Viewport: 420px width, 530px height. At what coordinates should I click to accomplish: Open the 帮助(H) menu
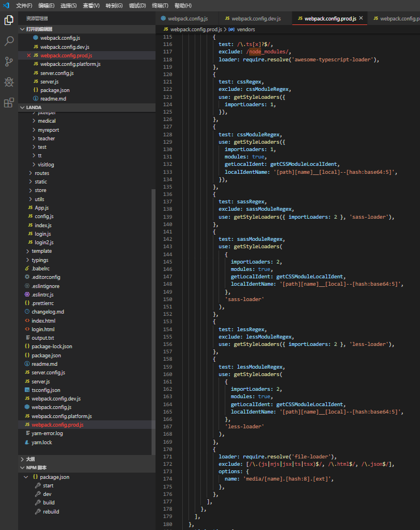[x=183, y=6]
